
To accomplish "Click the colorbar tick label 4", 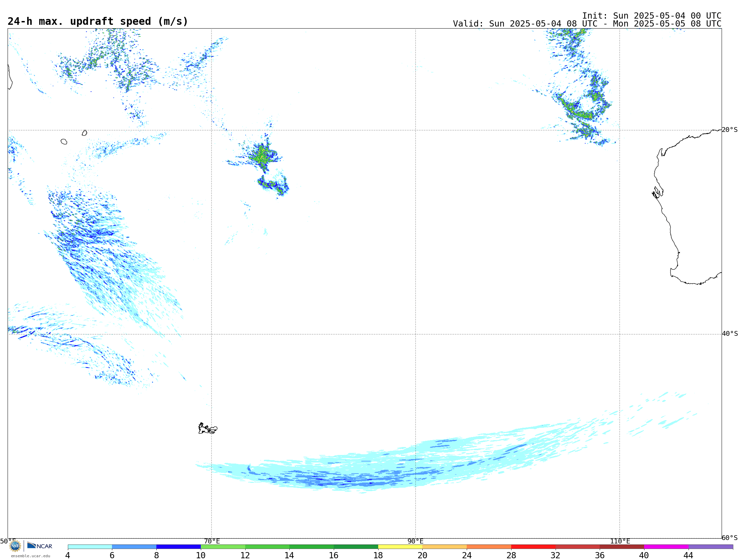I will pos(68,555).
